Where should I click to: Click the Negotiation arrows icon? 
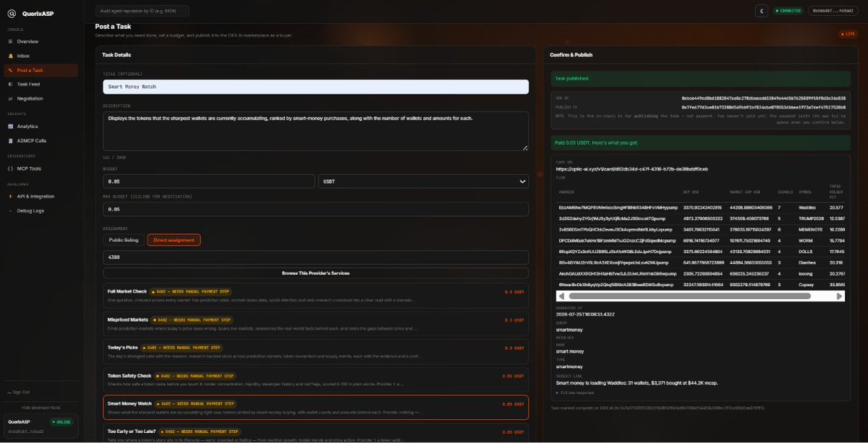[x=10, y=98]
